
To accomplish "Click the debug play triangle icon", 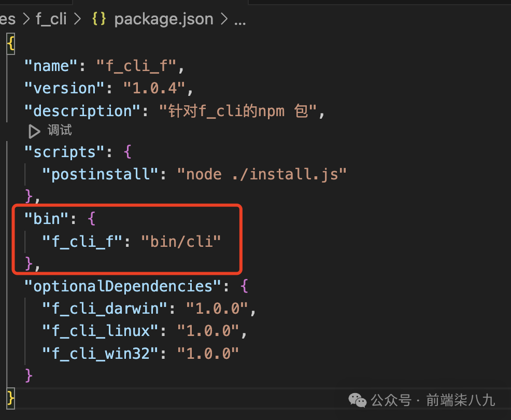I will click(34, 131).
